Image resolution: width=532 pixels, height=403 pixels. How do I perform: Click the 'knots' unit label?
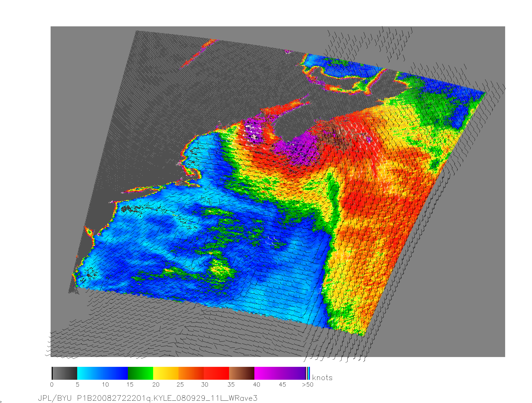tap(322, 378)
